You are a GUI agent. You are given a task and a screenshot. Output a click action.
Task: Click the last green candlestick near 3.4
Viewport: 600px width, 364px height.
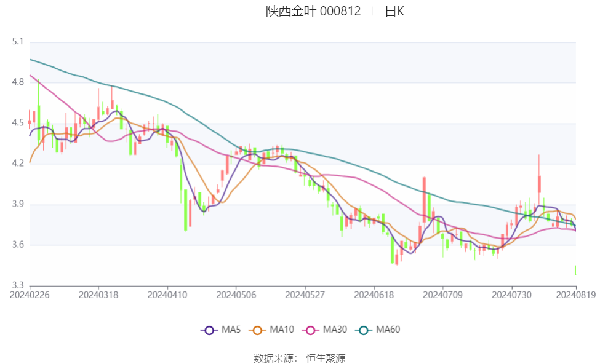click(x=575, y=271)
